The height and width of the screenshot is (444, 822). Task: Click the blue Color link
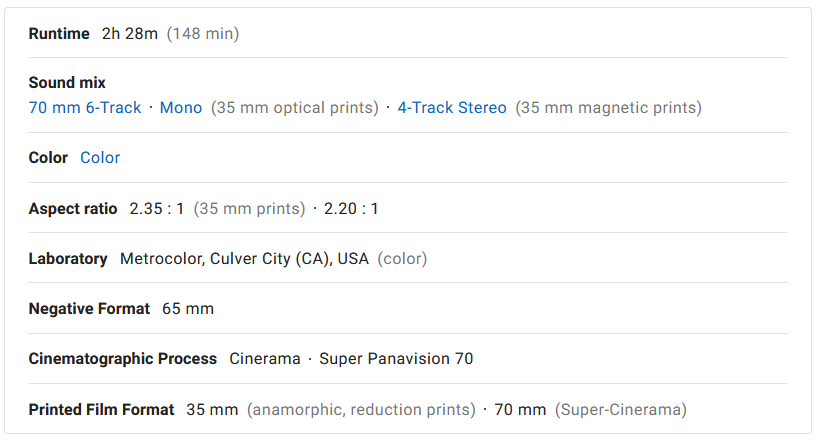point(100,158)
